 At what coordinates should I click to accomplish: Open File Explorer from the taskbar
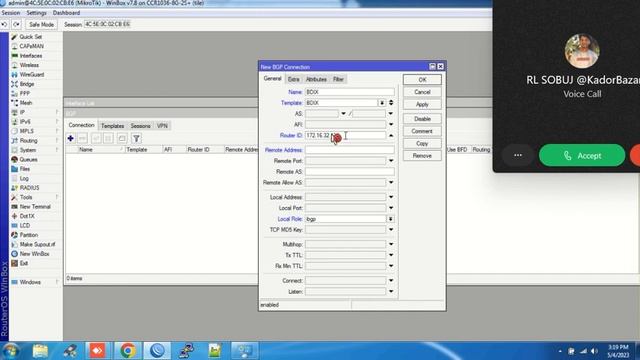pyautogui.click(x=40, y=351)
